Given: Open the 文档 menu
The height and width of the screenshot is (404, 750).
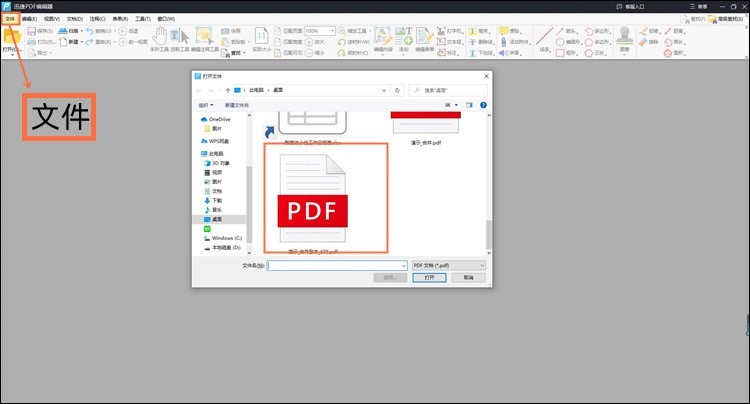Looking at the screenshot, I should tap(75, 19).
